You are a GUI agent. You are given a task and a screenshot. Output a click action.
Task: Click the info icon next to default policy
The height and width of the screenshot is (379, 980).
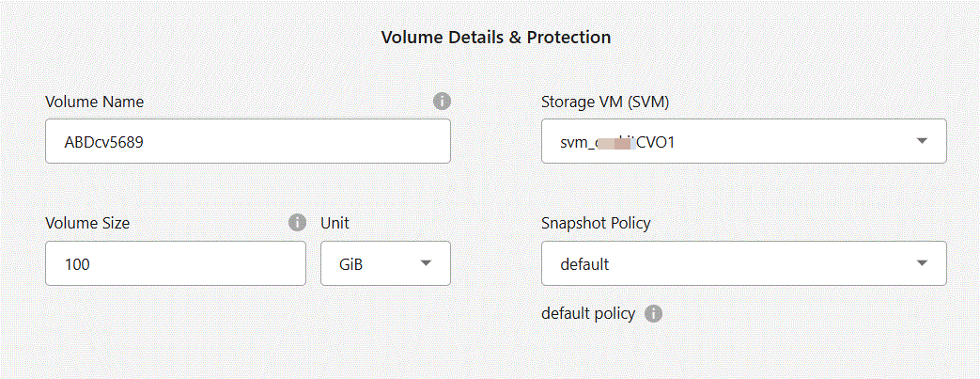(x=654, y=313)
